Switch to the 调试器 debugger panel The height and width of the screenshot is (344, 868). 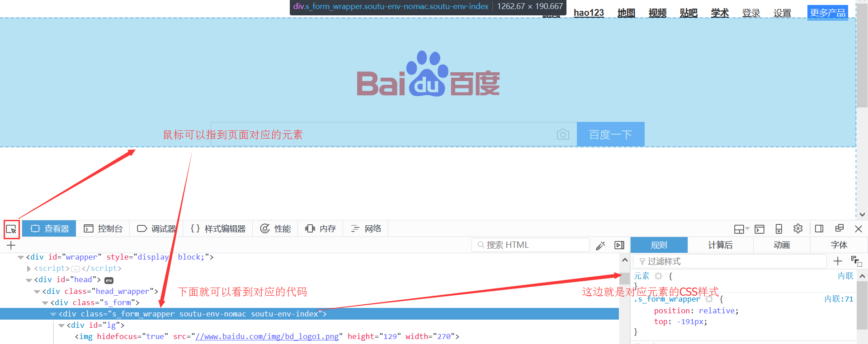tap(157, 229)
